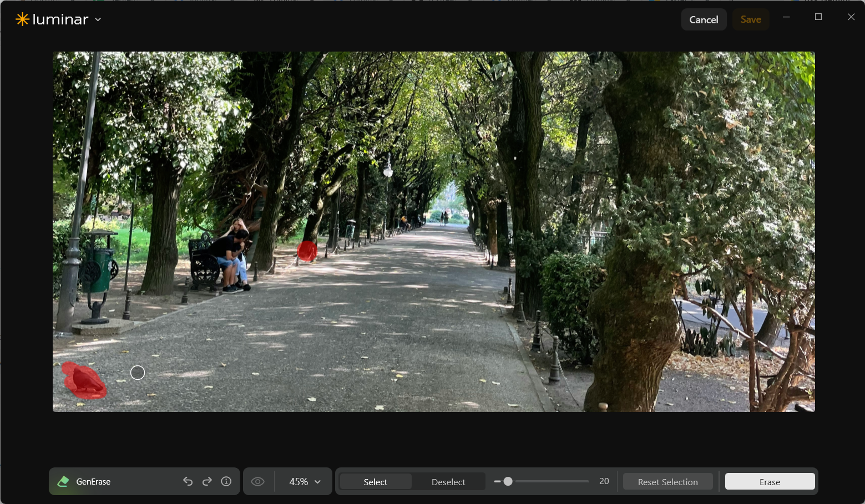865x504 pixels.
Task: Save the edited photo
Action: pos(751,19)
